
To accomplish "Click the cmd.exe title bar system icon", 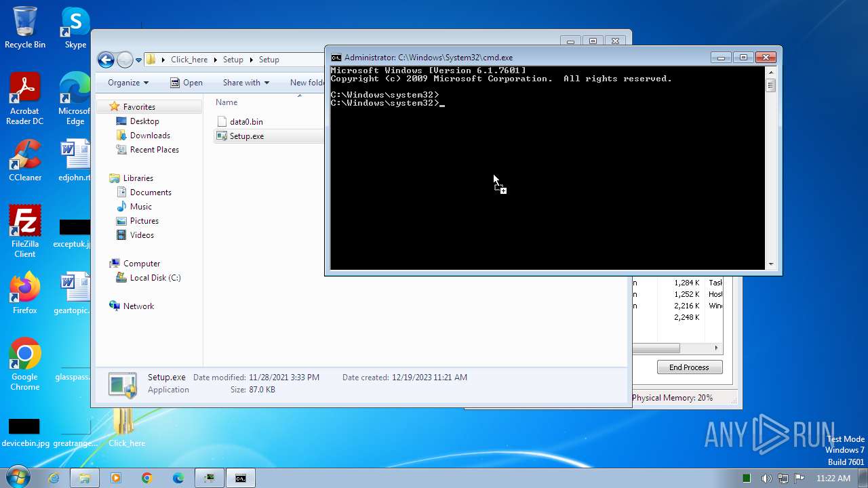I will click(336, 58).
